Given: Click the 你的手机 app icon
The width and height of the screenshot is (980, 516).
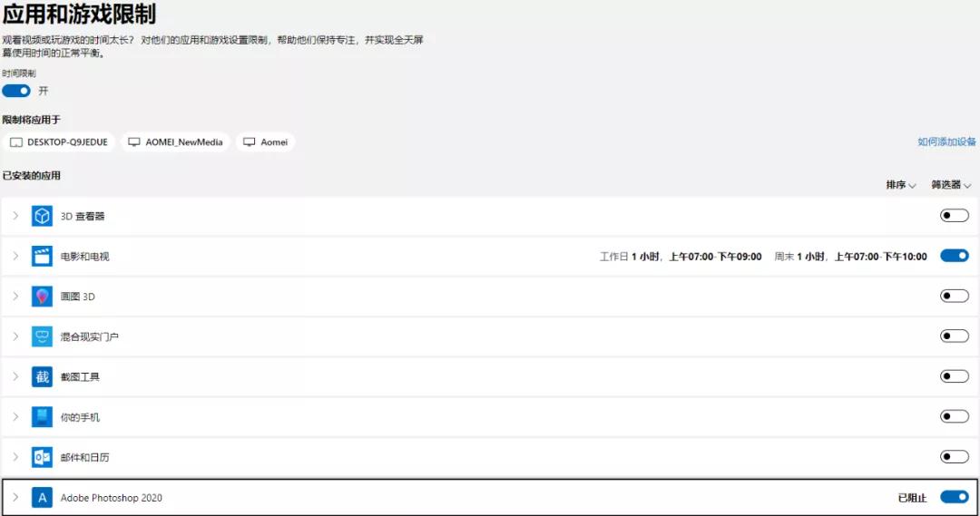Looking at the screenshot, I should pos(42,416).
